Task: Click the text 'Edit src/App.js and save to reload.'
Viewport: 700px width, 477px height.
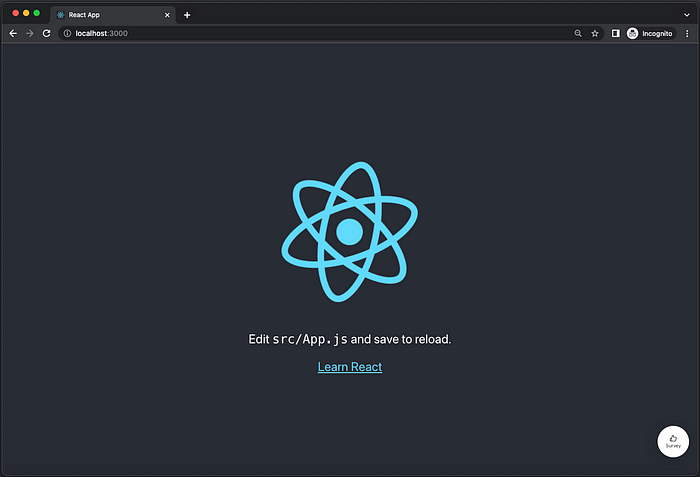Action: (x=350, y=339)
